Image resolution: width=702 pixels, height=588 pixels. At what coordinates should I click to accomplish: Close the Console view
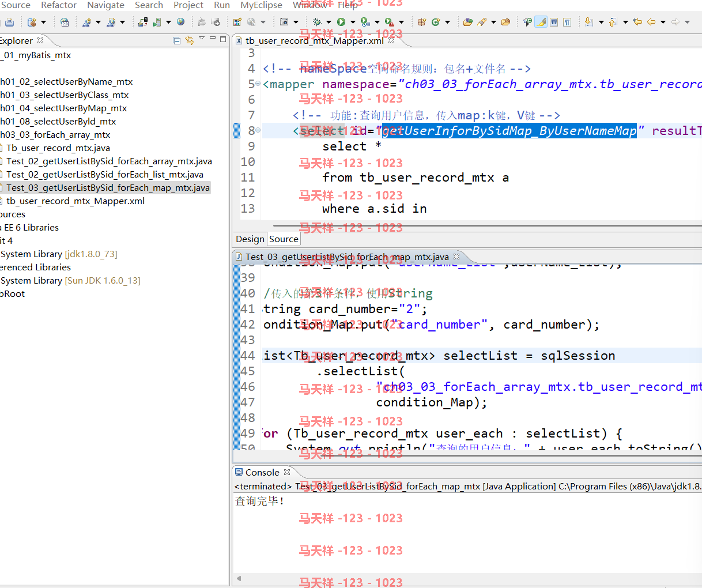click(287, 472)
